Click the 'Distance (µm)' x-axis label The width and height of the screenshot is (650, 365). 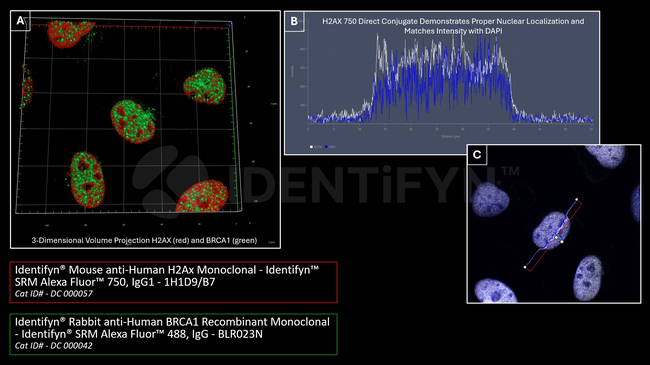[450, 136]
